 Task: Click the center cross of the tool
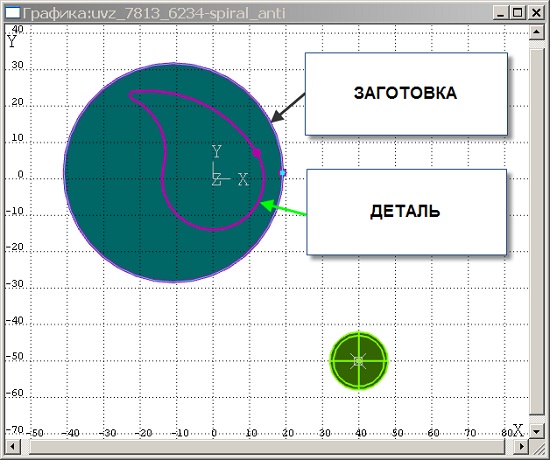(x=359, y=361)
